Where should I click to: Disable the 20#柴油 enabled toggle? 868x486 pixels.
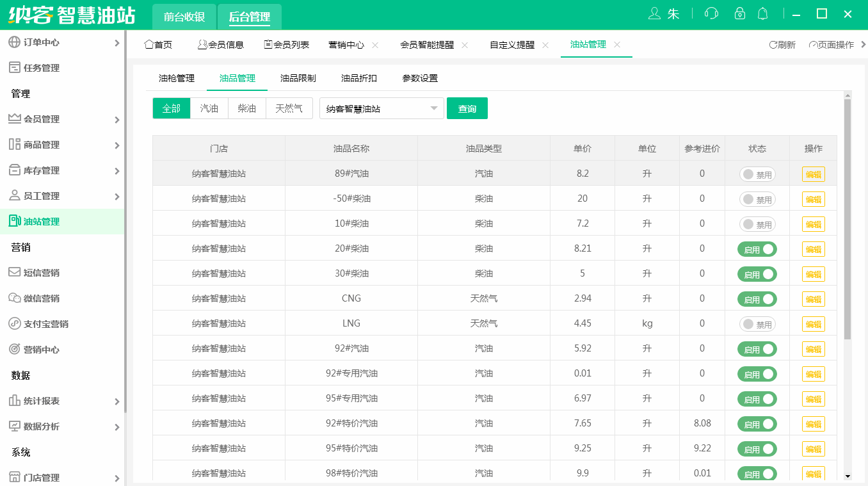(757, 248)
